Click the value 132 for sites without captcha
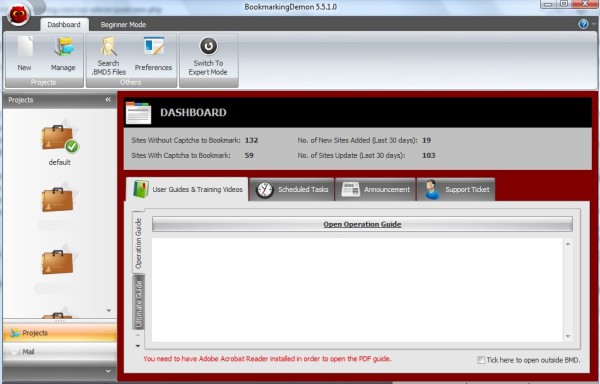Screen dimensions: 600x384 point(251,140)
